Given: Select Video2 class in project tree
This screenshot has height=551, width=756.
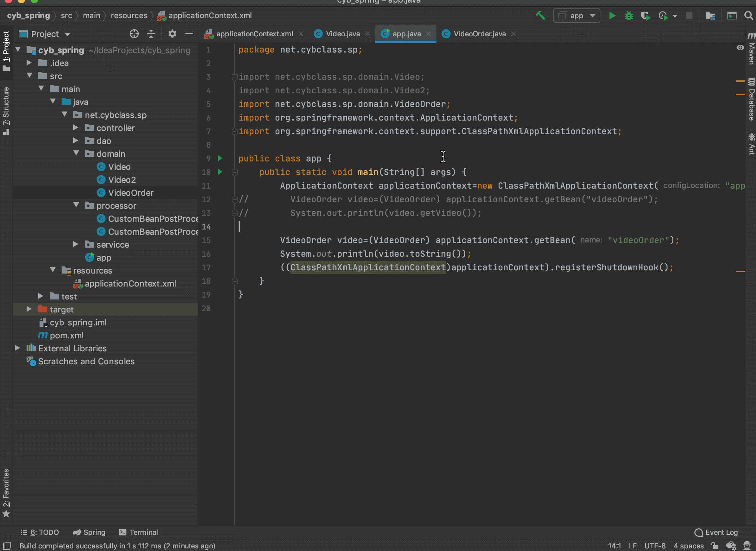Looking at the screenshot, I should pos(122,180).
